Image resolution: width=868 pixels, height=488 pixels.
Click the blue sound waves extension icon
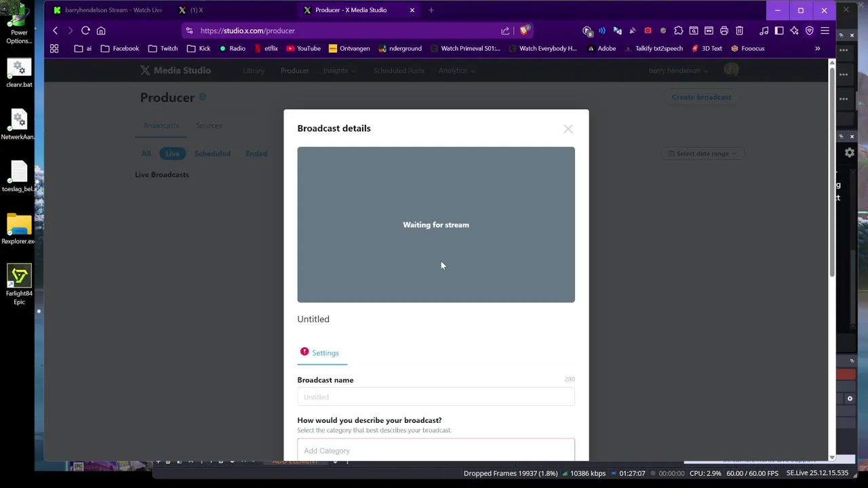point(602,30)
